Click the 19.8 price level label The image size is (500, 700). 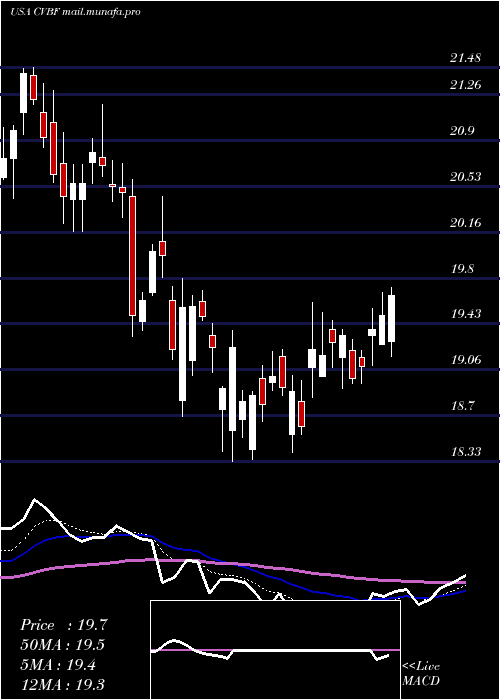(462, 269)
